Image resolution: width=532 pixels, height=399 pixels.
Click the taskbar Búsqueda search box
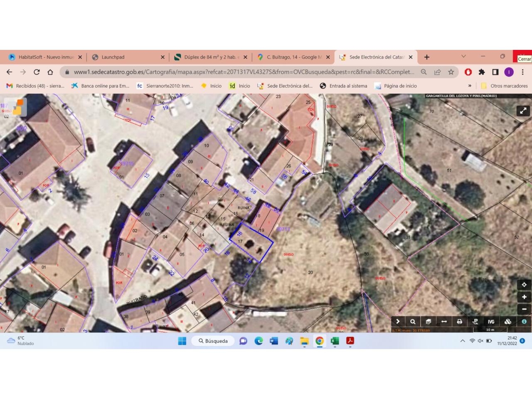213,341
